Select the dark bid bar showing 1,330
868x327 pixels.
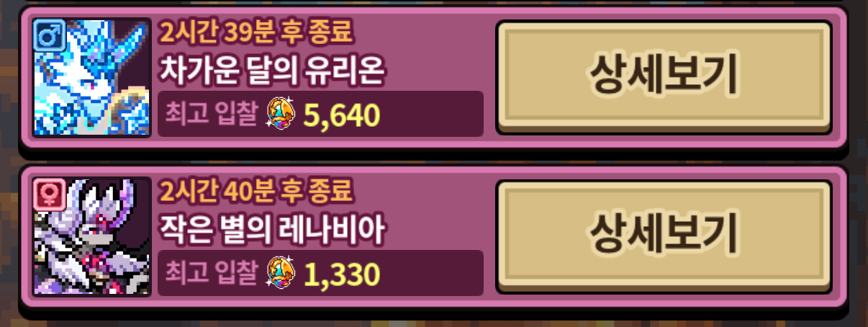pyautogui.click(x=320, y=272)
